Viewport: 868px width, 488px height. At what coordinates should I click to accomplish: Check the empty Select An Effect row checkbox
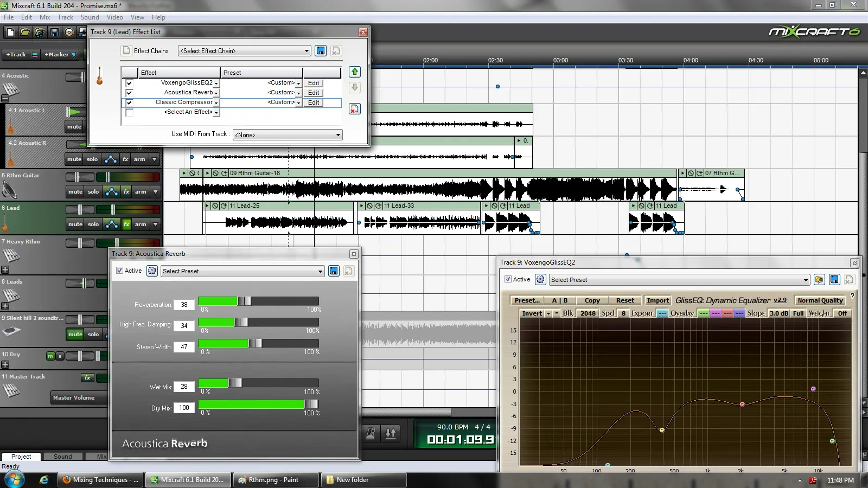(x=129, y=113)
